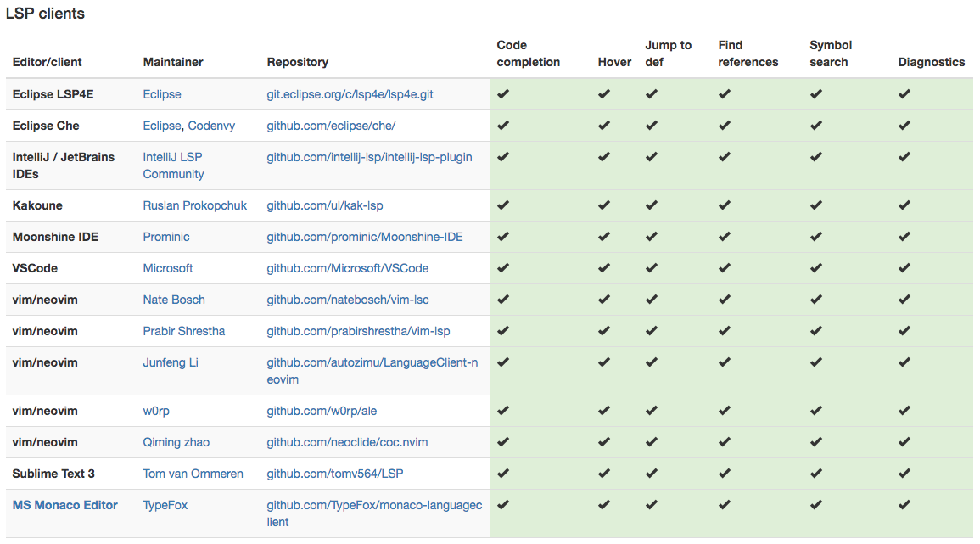
Task: Click the Hover column header
Action: point(614,62)
